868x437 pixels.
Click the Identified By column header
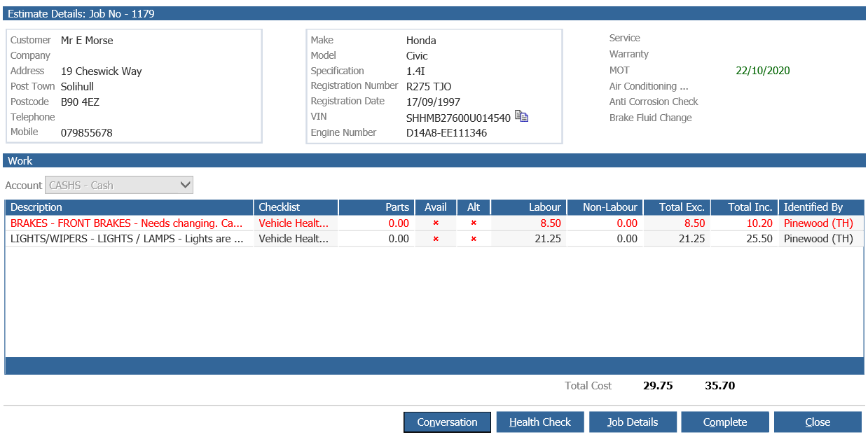(x=821, y=207)
